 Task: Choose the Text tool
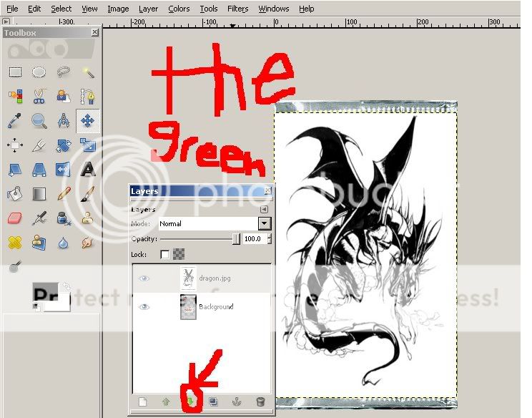tap(88, 169)
